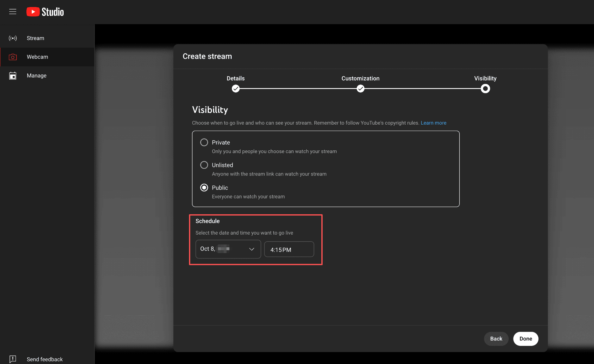Screen dimensions: 594x364
Task: Click the 4:15 PM time field
Action: (x=289, y=250)
